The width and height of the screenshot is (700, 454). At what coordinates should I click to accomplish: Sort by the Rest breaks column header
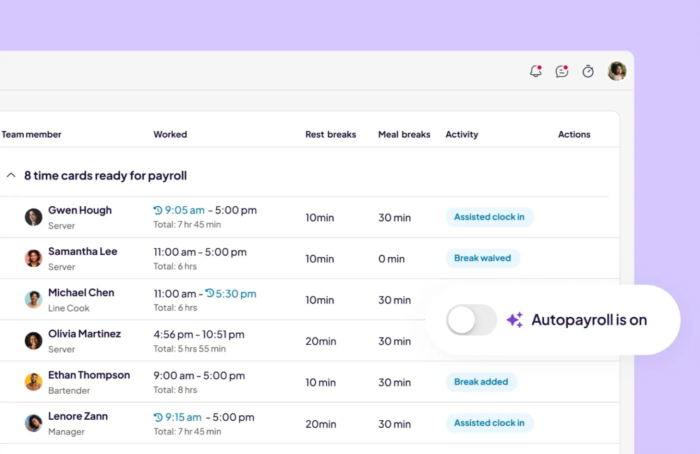point(331,134)
